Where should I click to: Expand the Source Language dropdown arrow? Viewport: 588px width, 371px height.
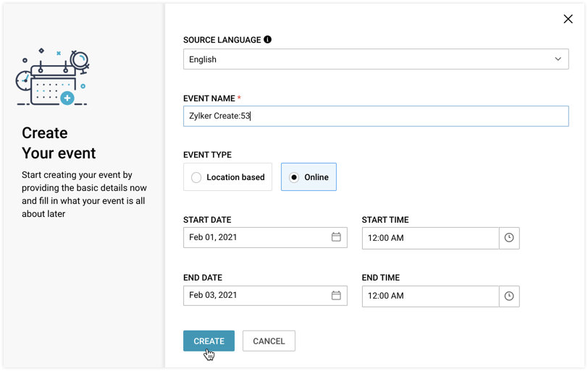(x=558, y=59)
